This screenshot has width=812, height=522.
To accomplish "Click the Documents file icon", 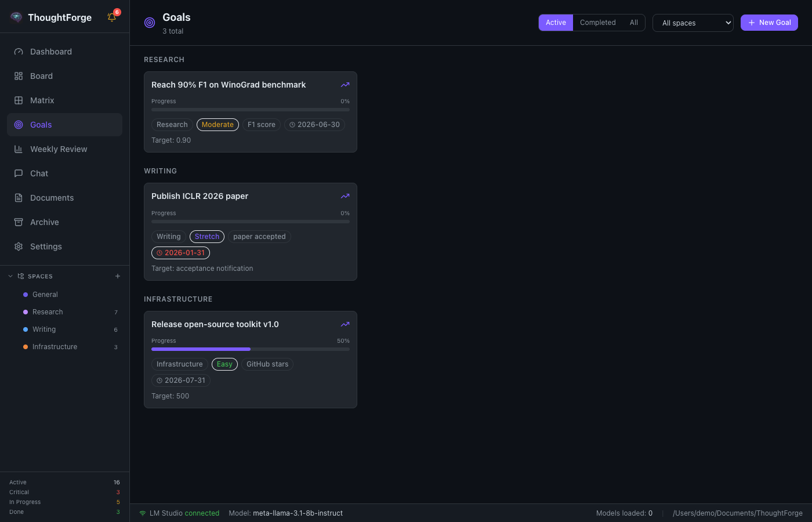I will coord(19,198).
